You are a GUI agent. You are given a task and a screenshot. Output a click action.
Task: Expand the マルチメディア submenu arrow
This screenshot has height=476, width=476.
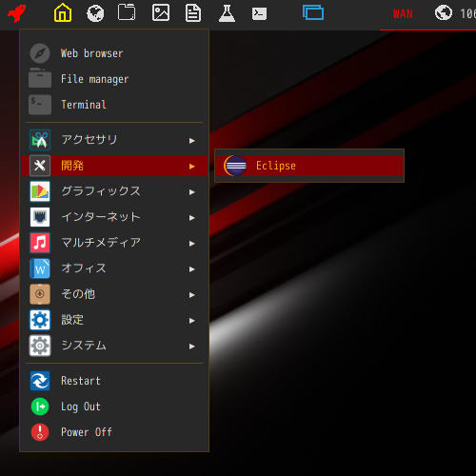[x=191, y=244]
